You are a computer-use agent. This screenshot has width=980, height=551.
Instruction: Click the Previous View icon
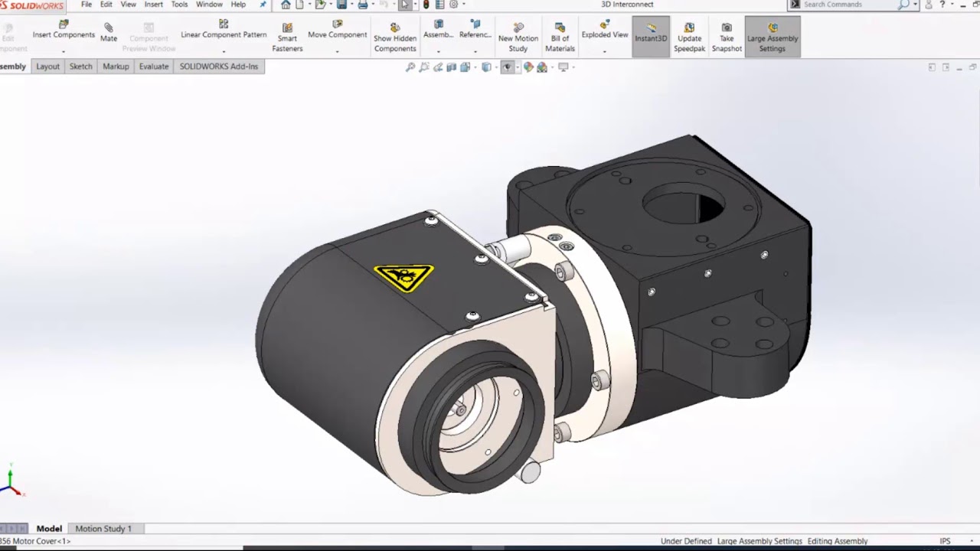(438, 67)
